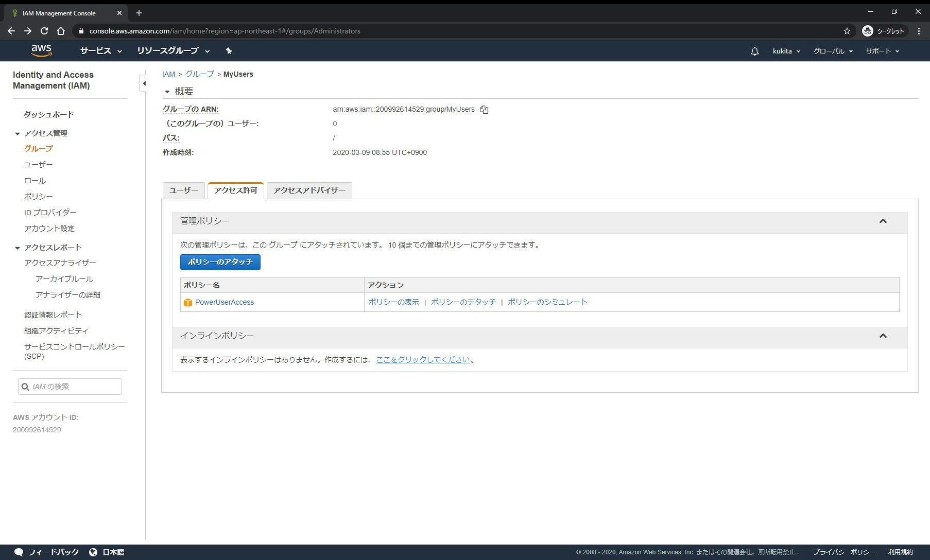930x560 pixels.
Task: Click the ポリシーのアタッチ button
Action: 220,262
